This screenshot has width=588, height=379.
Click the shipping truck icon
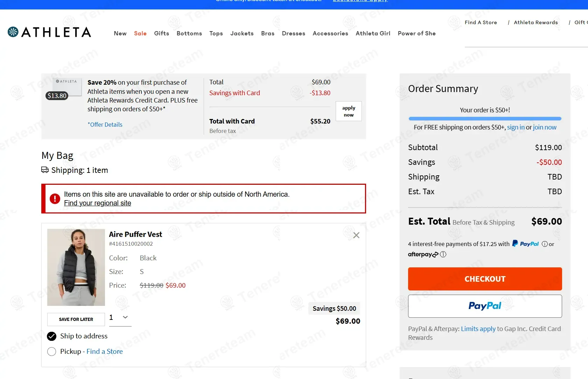[x=45, y=170]
